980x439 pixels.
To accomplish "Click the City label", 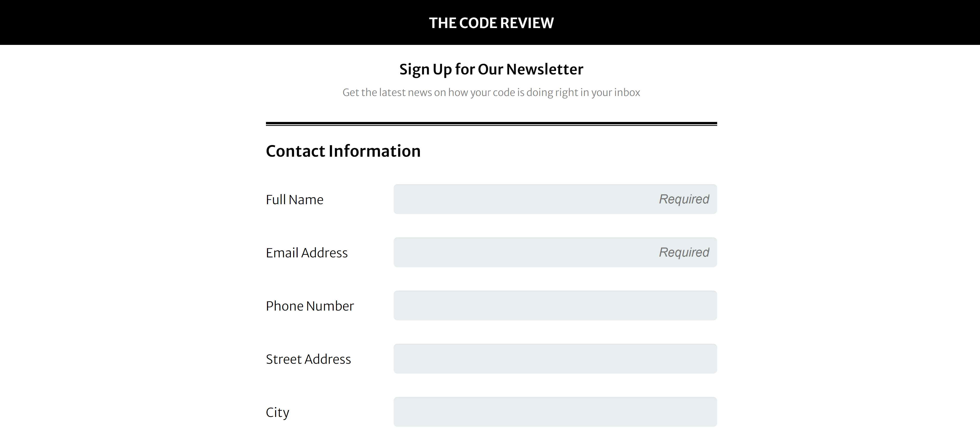I will pyautogui.click(x=277, y=412).
